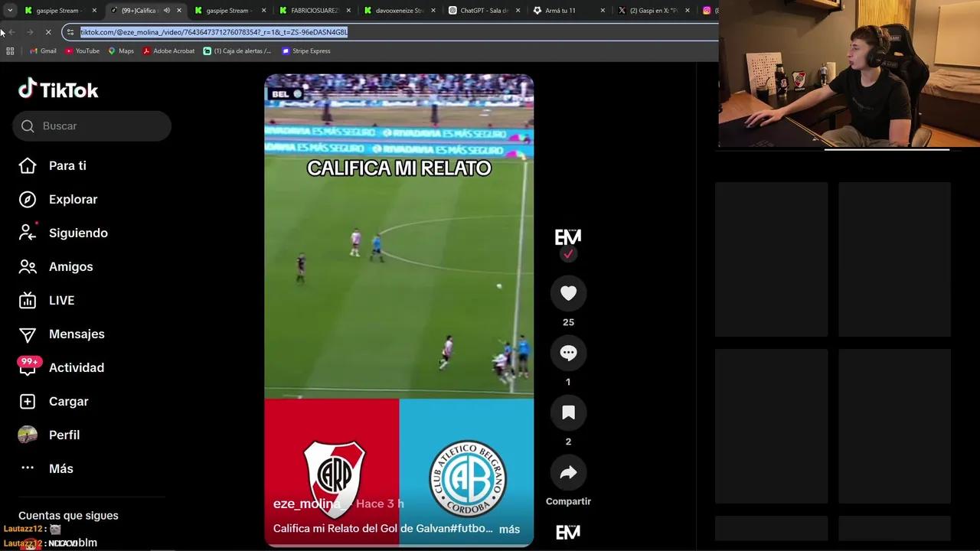
Task: Open the LIVE section
Action: click(61, 300)
